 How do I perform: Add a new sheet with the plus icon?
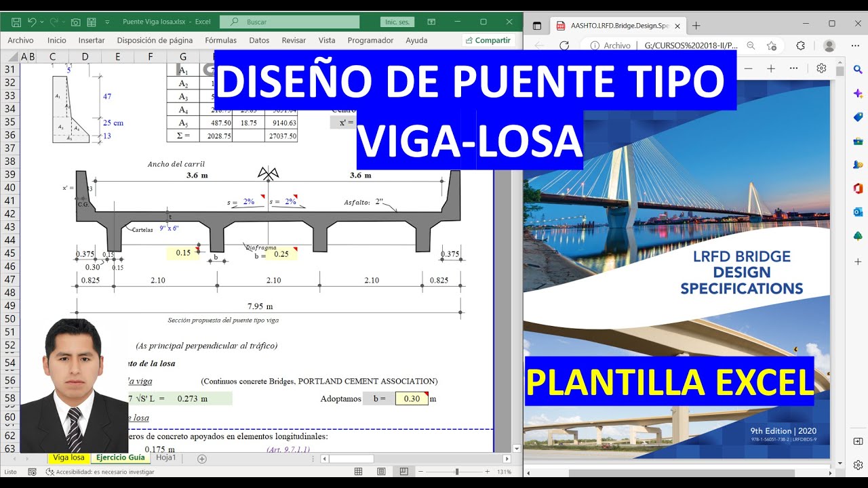(x=201, y=459)
